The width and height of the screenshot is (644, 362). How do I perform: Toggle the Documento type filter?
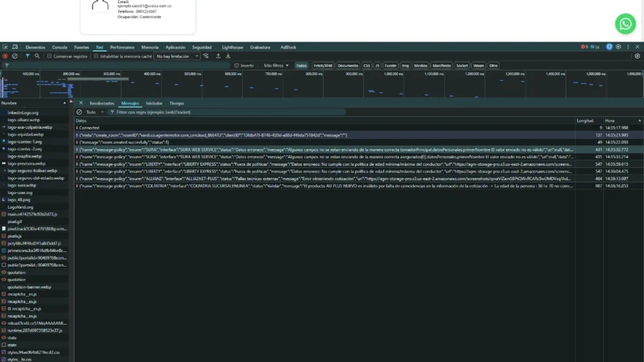[348, 65]
